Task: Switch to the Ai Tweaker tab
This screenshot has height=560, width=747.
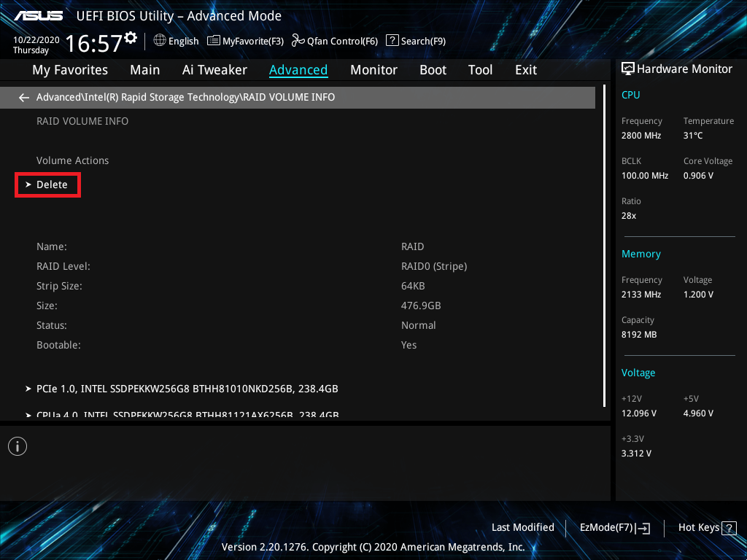Action: click(214, 70)
